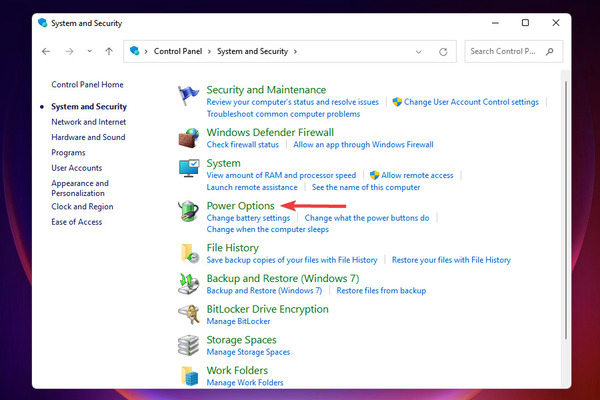Click Review your computer's status and resolve issues
The width and height of the screenshot is (600, 400).
pos(292,102)
